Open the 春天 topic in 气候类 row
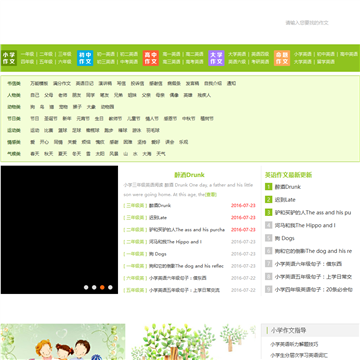The image size is (360, 360). tap(35, 154)
